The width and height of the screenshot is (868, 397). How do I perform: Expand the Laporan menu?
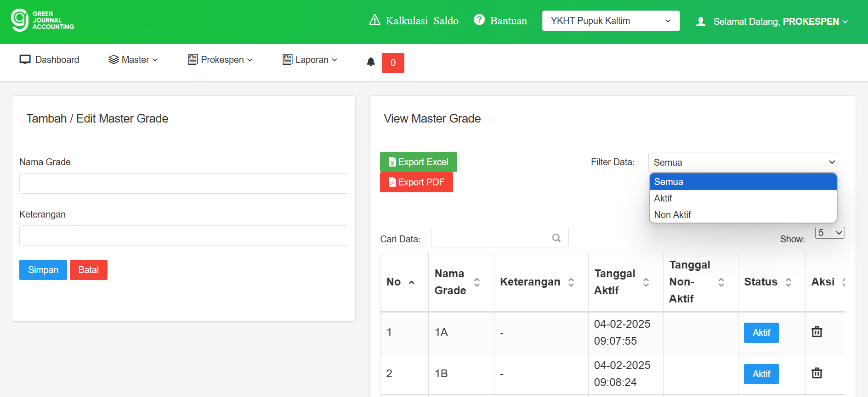pyautogui.click(x=310, y=60)
